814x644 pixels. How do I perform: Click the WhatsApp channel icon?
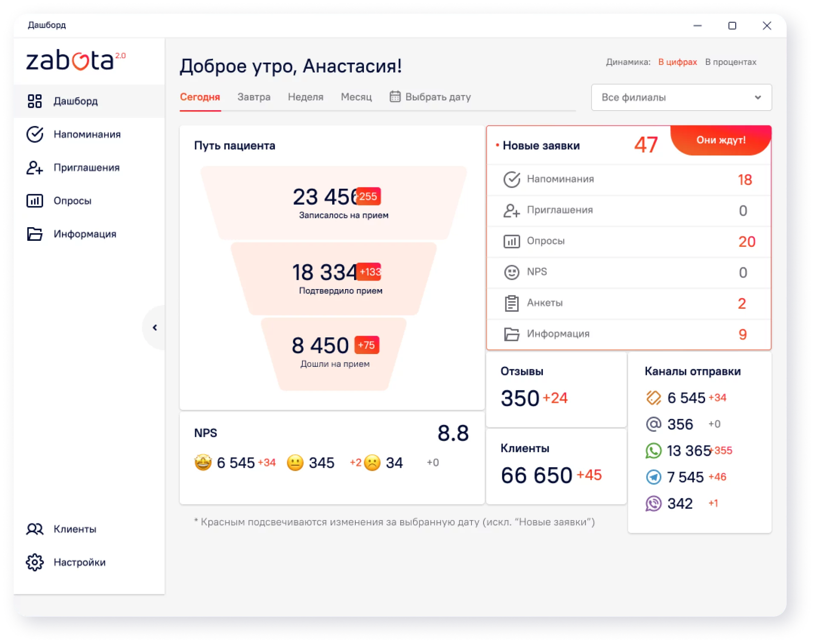pos(653,451)
